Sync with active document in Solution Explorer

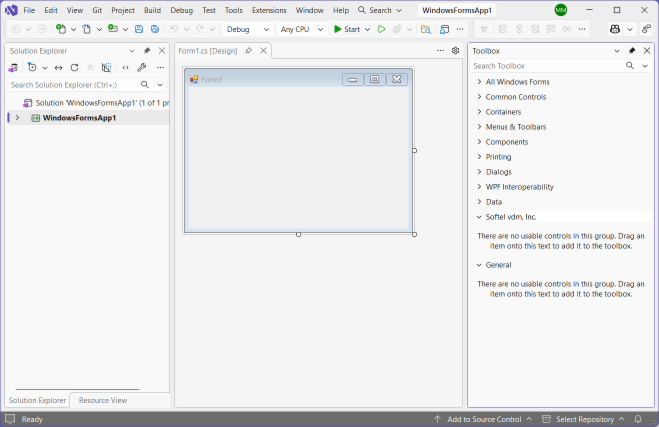58,67
